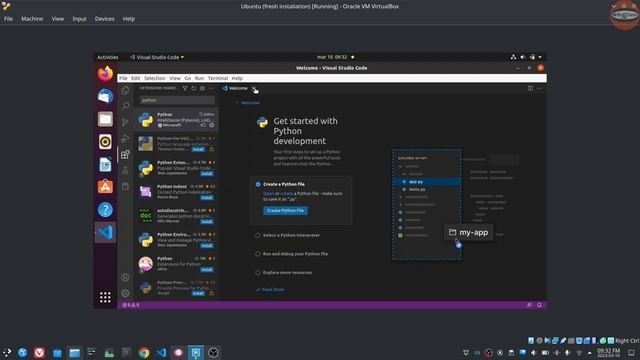Open the Run menu in VS Code

click(199, 78)
